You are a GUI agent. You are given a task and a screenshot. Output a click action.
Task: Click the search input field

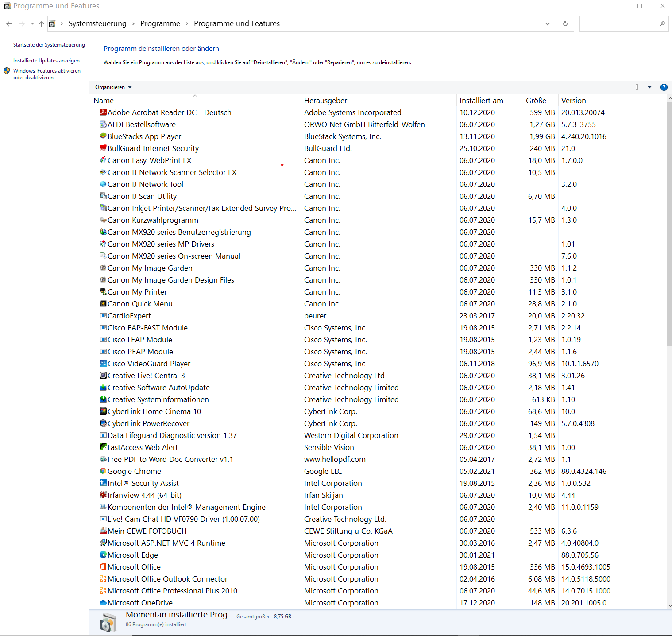624,24
